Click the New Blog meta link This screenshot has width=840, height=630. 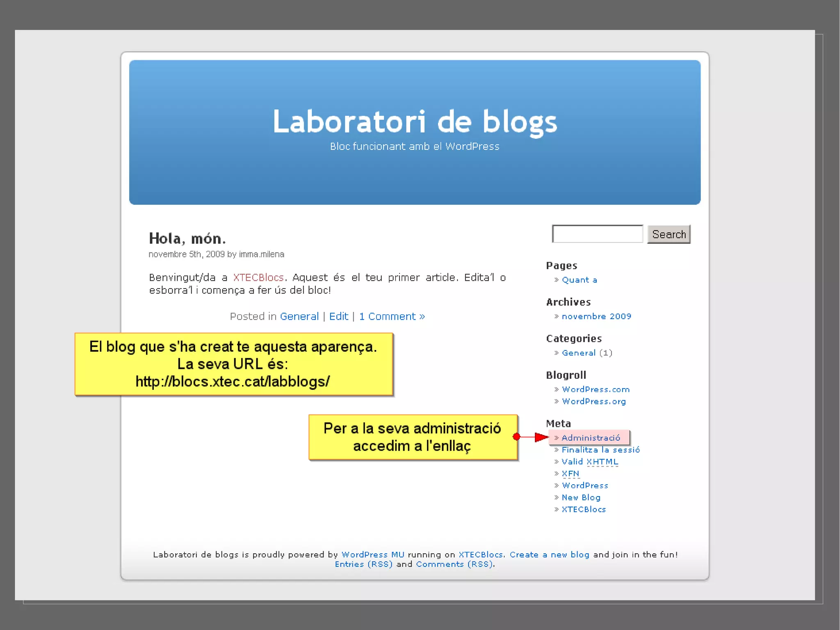click(x=581, y=497)
